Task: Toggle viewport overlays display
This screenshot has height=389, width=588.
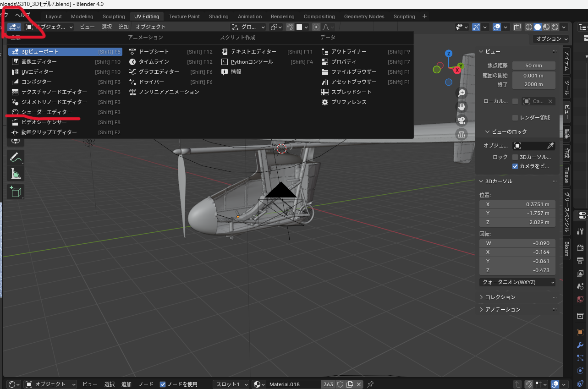Action: point(497,27)
